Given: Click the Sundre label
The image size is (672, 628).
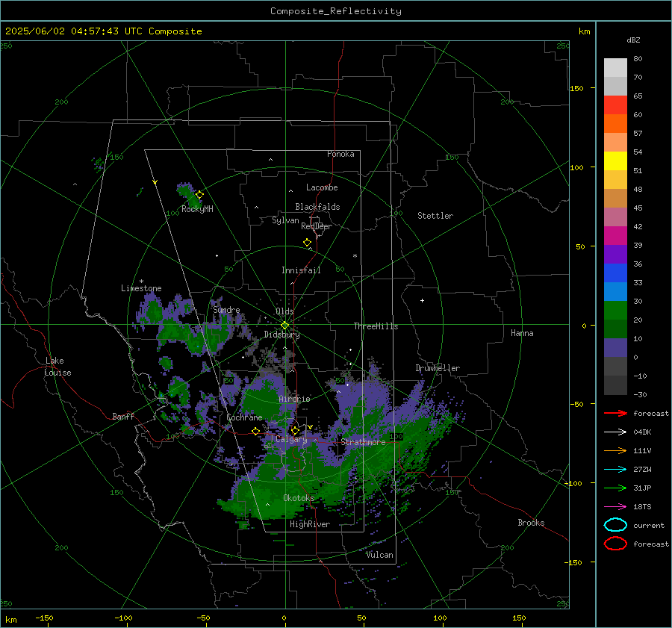Looking at the screenshot, I should pos(226,310).
